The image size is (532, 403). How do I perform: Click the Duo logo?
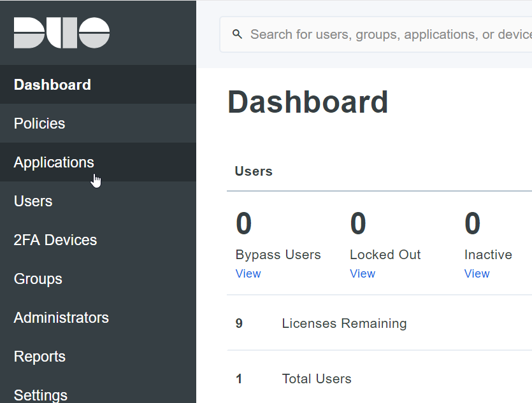click(x=62, y=32)
